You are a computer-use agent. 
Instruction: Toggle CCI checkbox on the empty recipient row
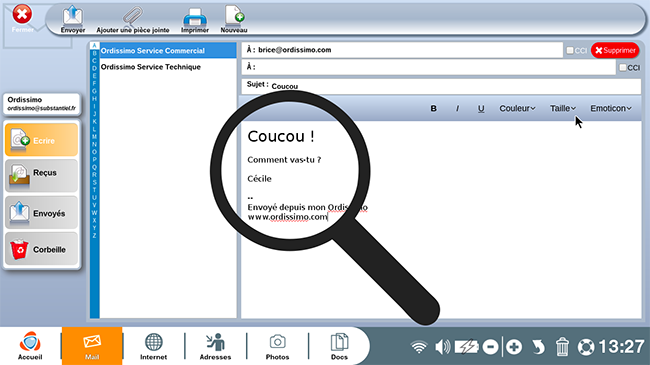pyautogui.click(x=623, y=67)
